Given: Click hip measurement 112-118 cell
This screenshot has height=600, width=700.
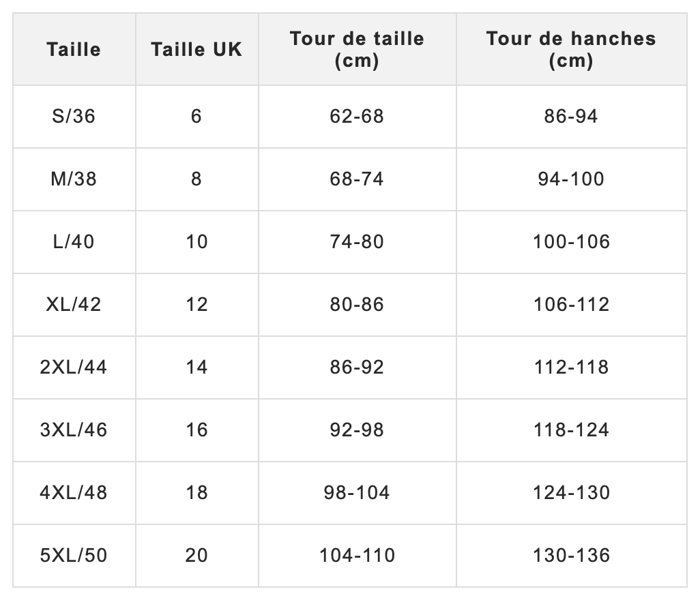Looking at the screenshot, I should tap(572, 367).
